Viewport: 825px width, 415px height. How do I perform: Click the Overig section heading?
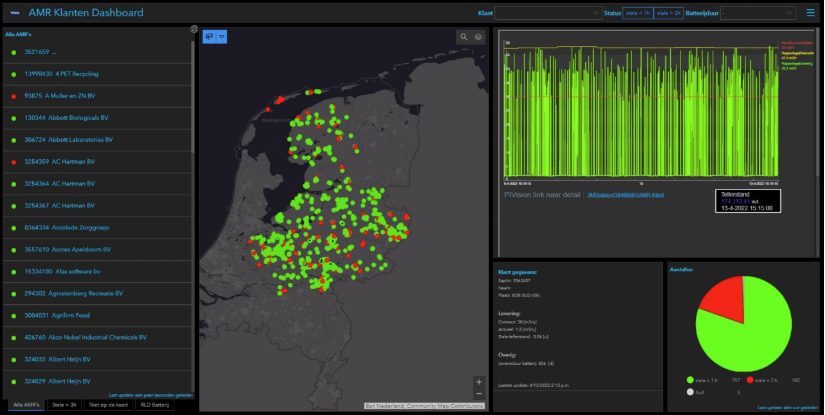pos(507,355)
